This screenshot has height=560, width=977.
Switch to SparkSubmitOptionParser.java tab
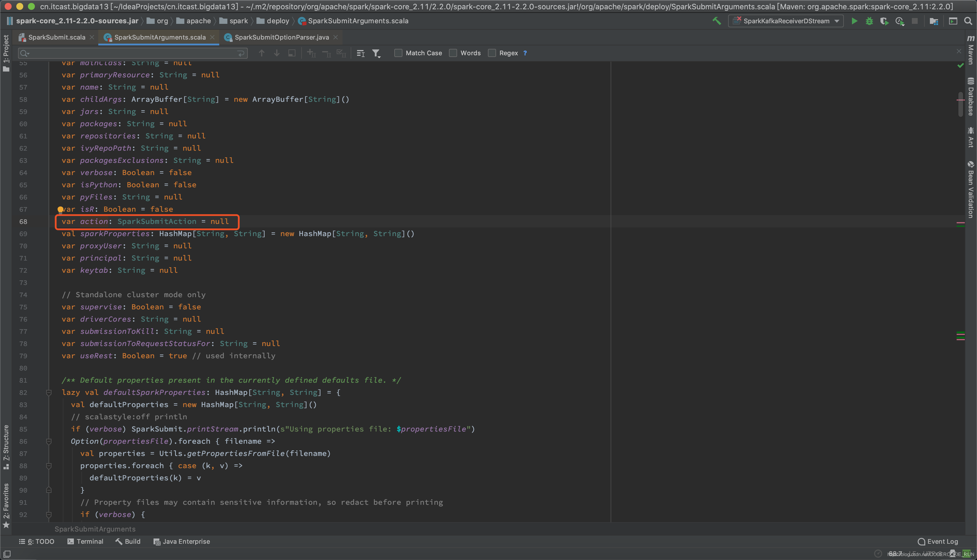click(x=281, y=37)
